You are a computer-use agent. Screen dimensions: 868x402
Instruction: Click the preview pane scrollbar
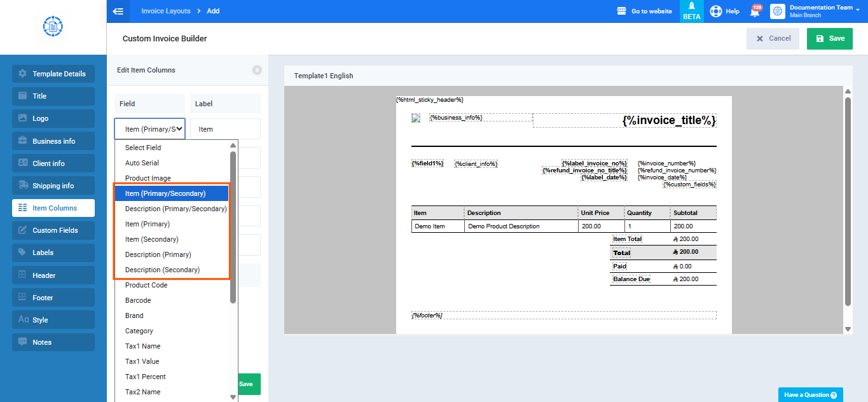(848, 201)
